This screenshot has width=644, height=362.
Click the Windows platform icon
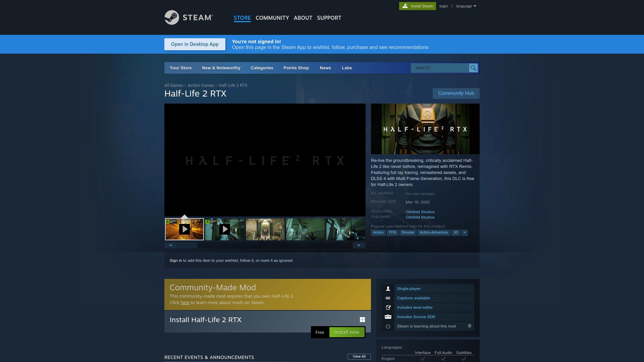[x=362, y=320]
